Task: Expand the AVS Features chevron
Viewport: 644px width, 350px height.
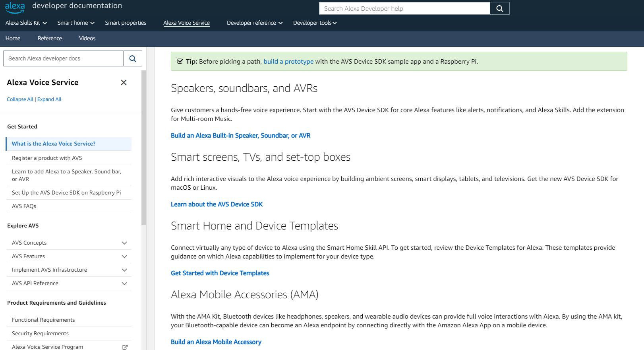Action: (x=124, y=257)
